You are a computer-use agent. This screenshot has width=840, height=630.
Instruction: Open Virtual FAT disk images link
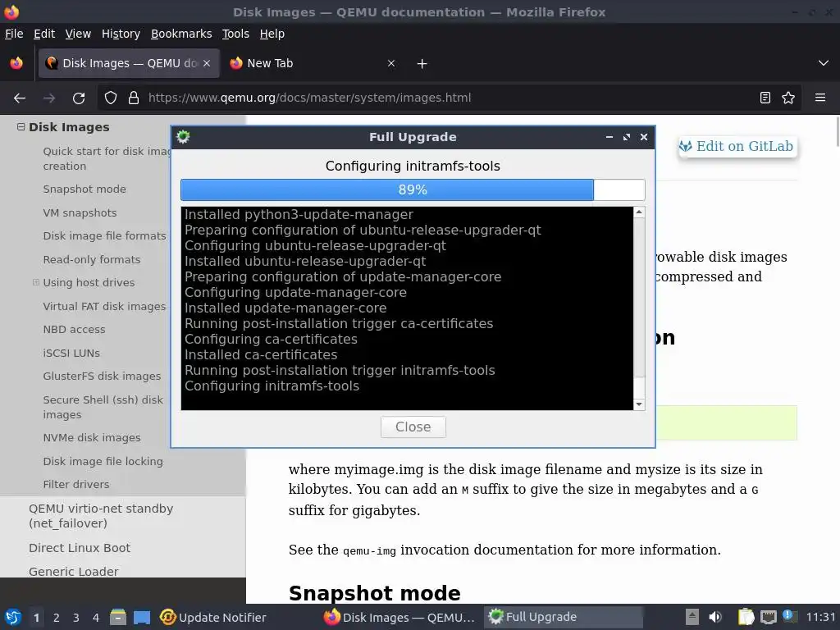[x=104, y=307]
